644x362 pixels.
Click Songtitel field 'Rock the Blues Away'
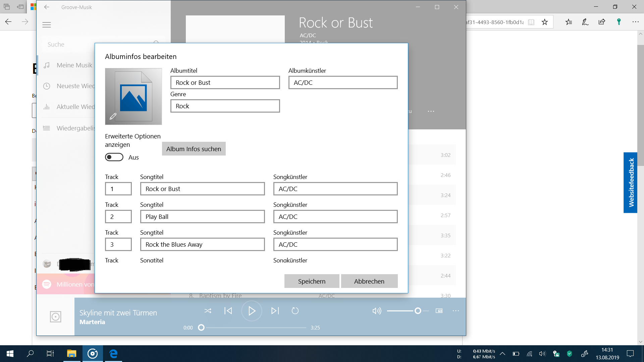202,244
